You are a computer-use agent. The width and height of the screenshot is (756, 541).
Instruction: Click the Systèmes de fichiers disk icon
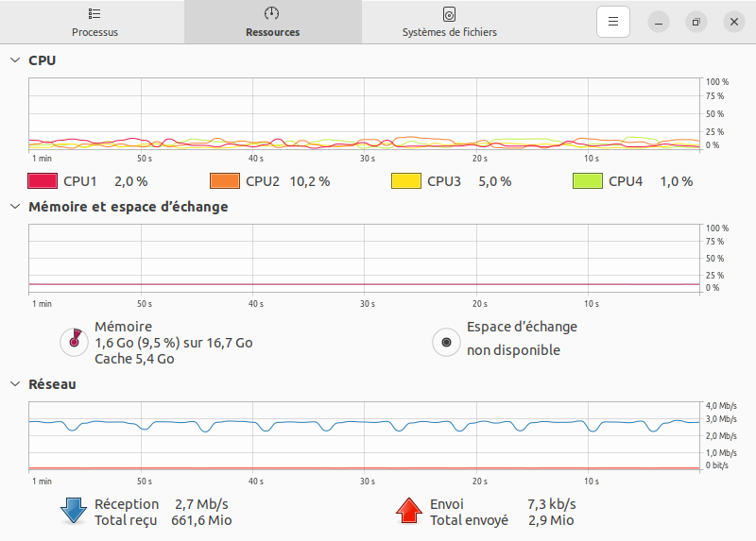click(450, 14)
